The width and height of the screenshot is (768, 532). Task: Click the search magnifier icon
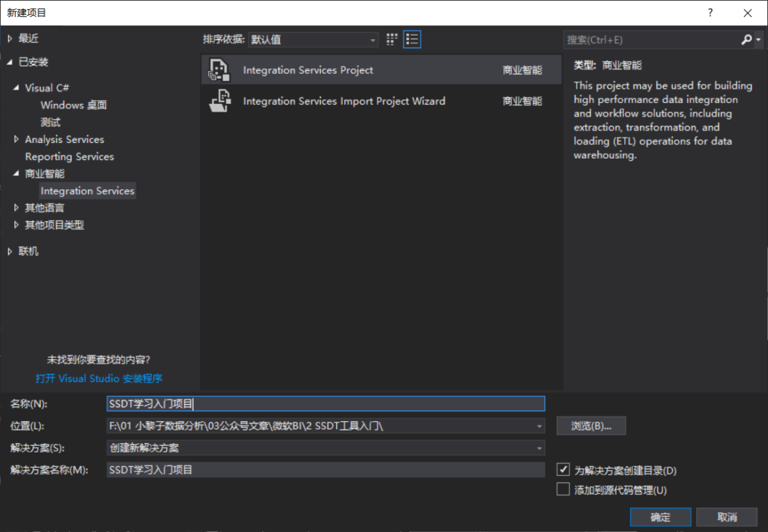click(747, 40)
